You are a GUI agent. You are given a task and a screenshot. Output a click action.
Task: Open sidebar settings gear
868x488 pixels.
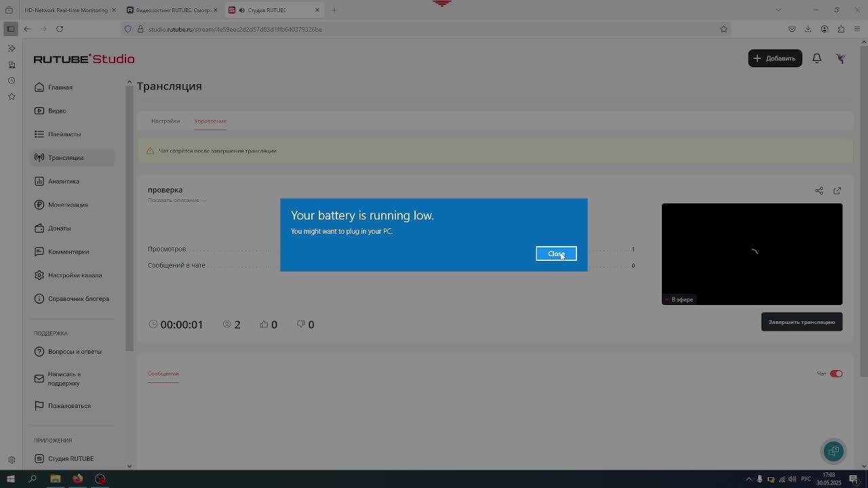click(x=12, y=460)
